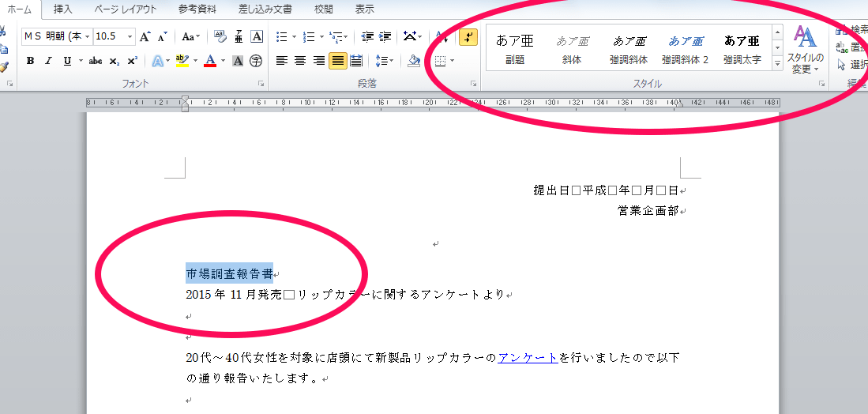Click the Grow Font icon

145,36
